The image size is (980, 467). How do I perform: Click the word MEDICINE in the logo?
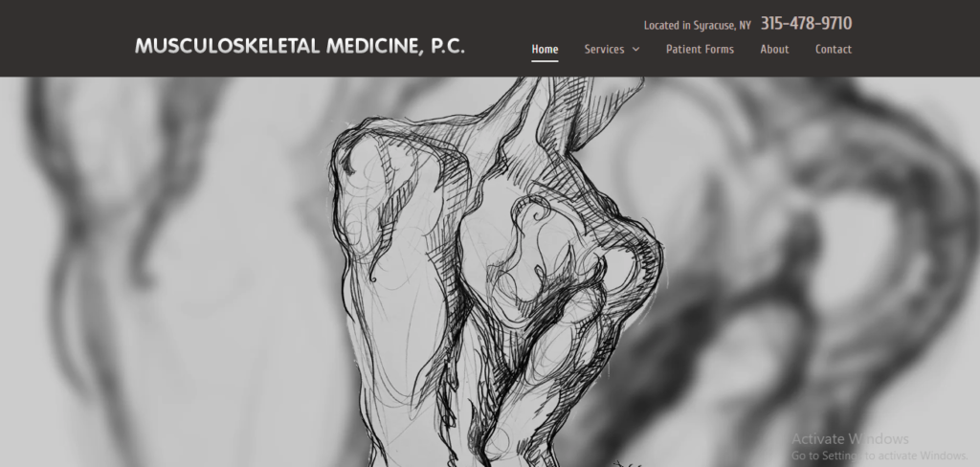[x=372, y=46]
